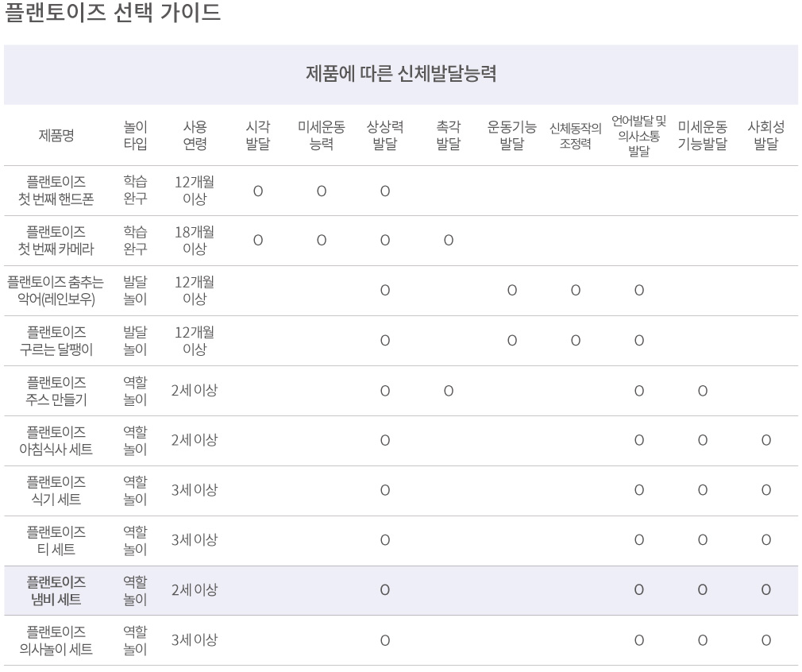Click "학습 완구" in the 첫 번째 핸드폰 row

[x=135, y=190]
